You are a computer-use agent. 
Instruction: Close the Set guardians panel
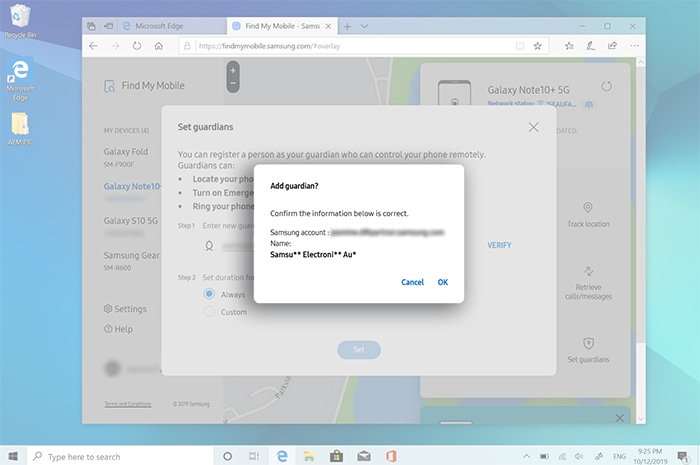point(533,127)
